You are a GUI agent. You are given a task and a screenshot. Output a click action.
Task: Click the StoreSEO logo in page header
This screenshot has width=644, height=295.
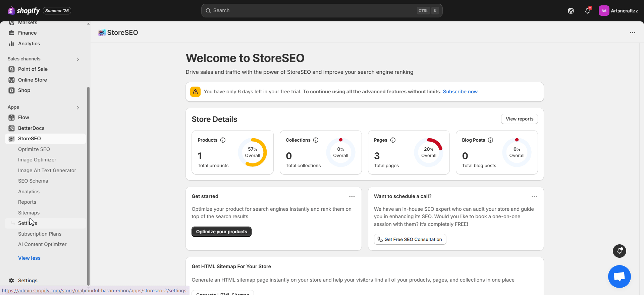tap(102, 33)
